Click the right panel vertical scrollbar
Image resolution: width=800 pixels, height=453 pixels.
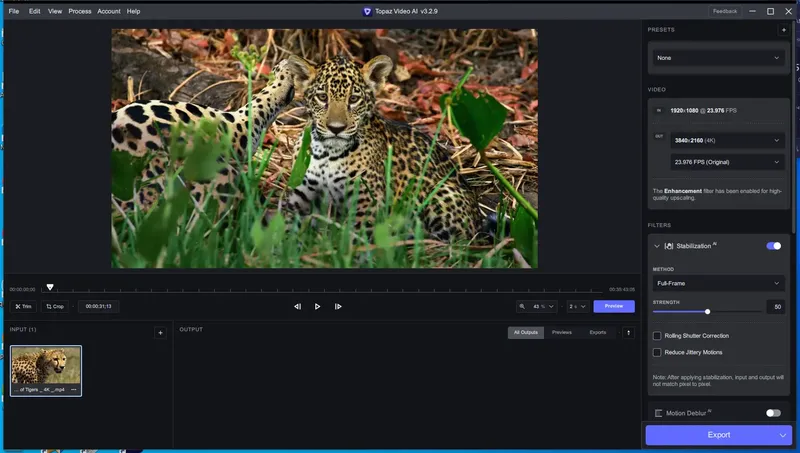click(793, 128)
